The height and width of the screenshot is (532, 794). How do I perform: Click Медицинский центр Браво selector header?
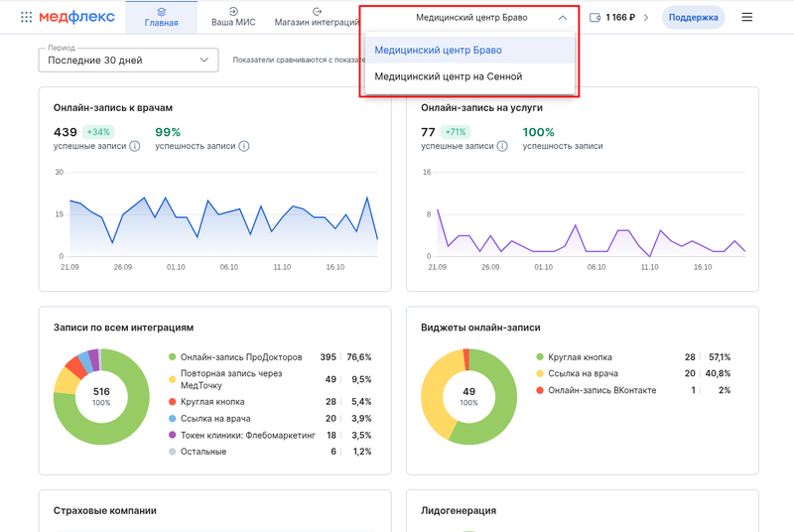472,18
